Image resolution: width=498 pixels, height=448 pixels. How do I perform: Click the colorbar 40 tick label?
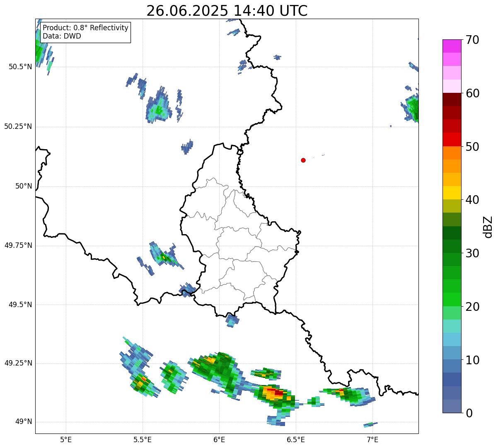[x=472, y=200]
